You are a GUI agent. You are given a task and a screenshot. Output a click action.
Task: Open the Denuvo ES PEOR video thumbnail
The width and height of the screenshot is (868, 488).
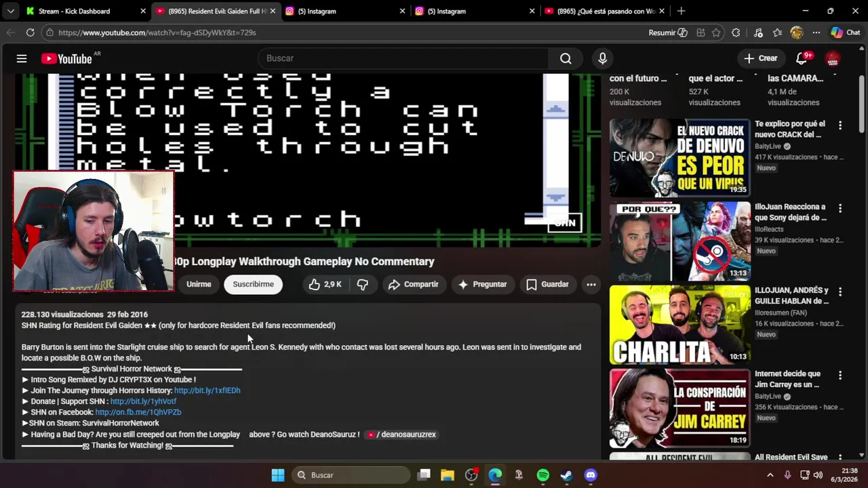[679, 158]
